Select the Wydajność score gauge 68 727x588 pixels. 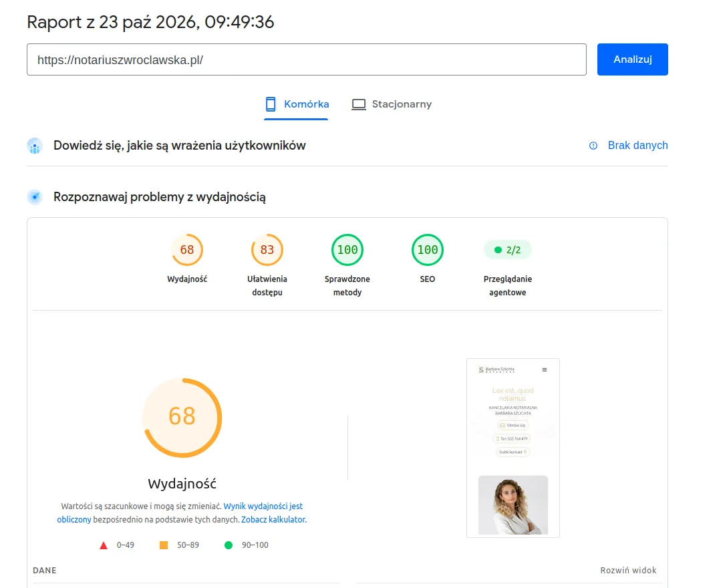[x=187, y=250]
